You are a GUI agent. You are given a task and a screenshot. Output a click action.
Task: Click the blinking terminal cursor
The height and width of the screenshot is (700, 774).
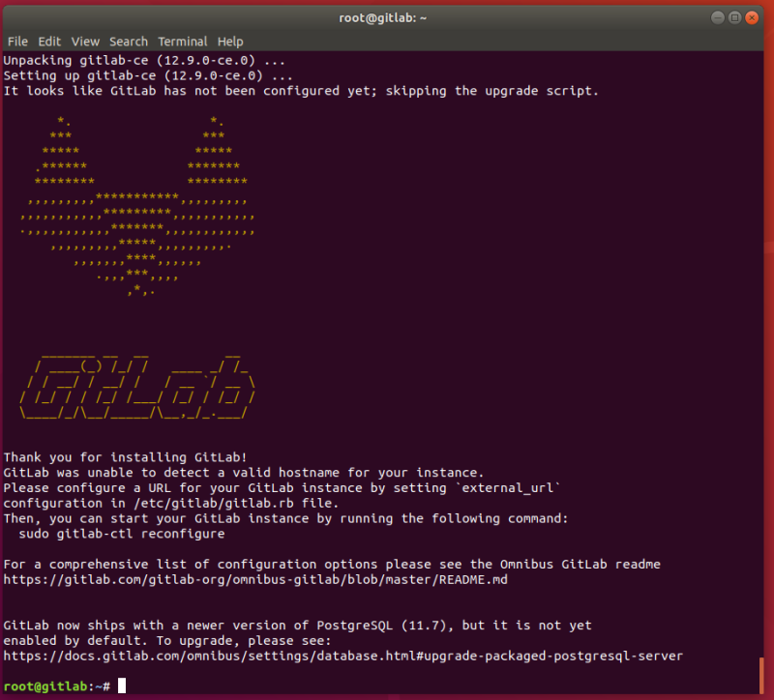tap(121, 685)
